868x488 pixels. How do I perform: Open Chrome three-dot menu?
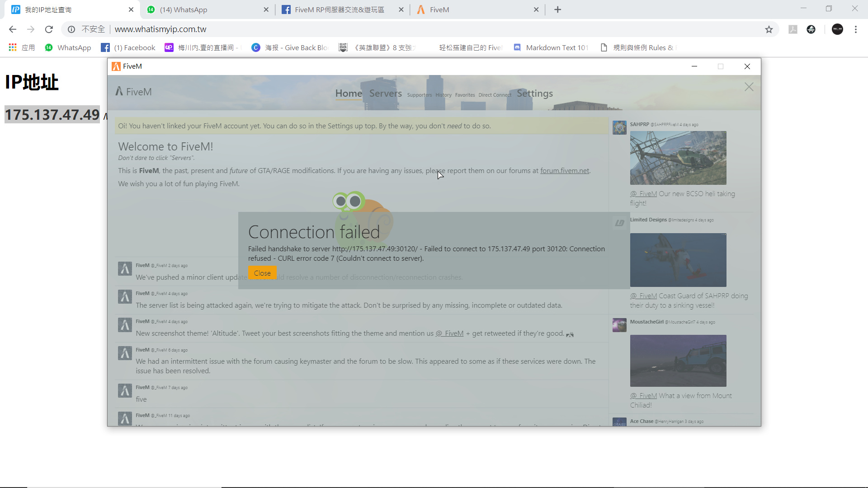tap(856, 29)
